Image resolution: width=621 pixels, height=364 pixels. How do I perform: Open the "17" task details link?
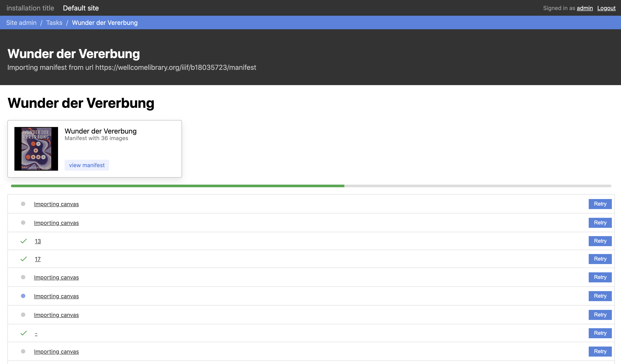click(38, 259)
